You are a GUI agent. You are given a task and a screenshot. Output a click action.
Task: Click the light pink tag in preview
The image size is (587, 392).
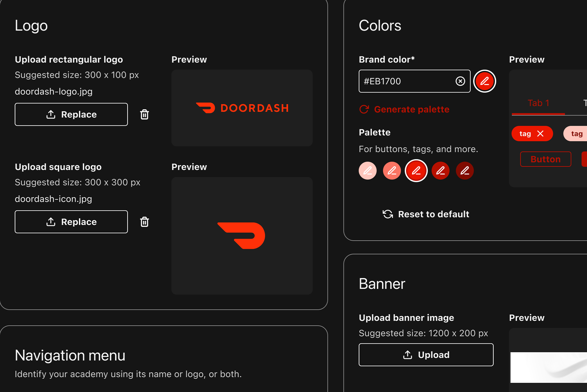point(575,134)
